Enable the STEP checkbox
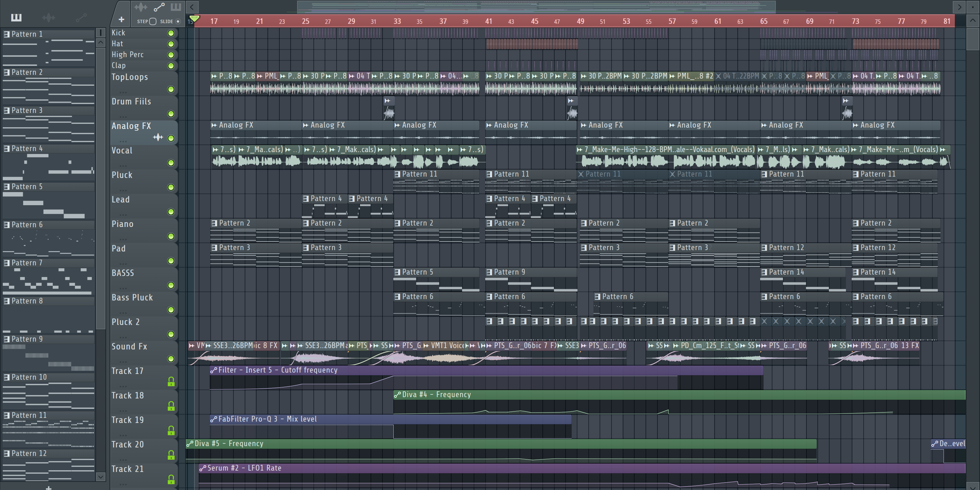Screen dimensions: 980x490 tap(152, 21)
